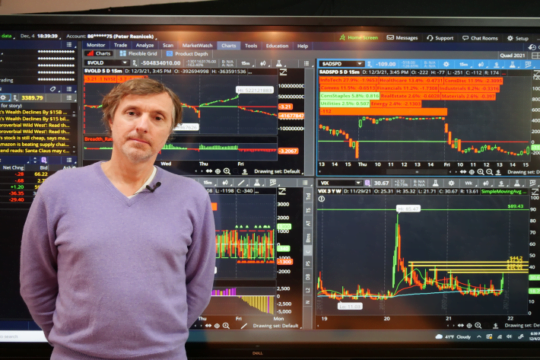The width and height of the screenshot is (540, 360).
Task: Click the pan arrows icon below $ADSPD chart
Action: 463,172
